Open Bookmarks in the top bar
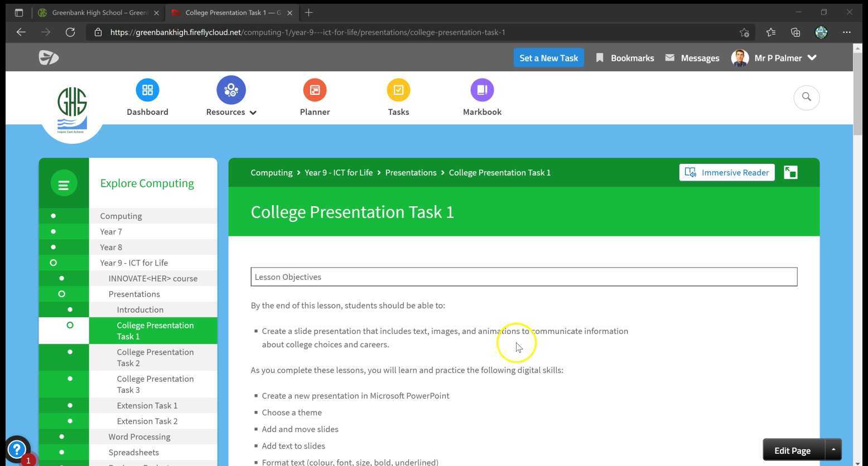Viewport: 868px width, 466px height. tap(625, 58)
